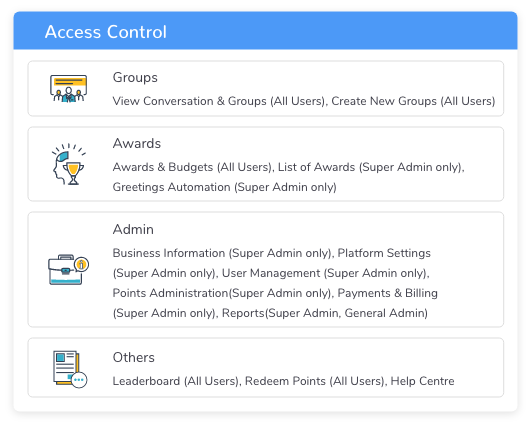The height and width of the screenshot is (427, 531).
Task: Open Awards & Budgets entry
Action: click(x=163, y=167)
